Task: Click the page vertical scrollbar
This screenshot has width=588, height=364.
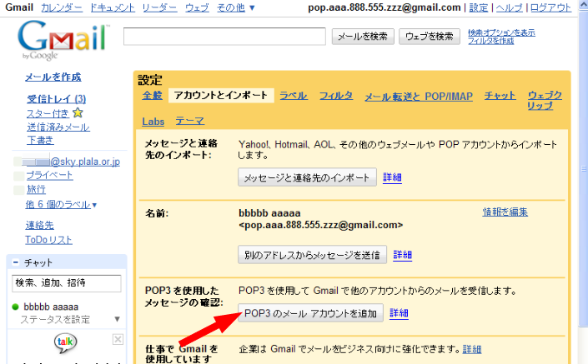Action: [584, 168]
